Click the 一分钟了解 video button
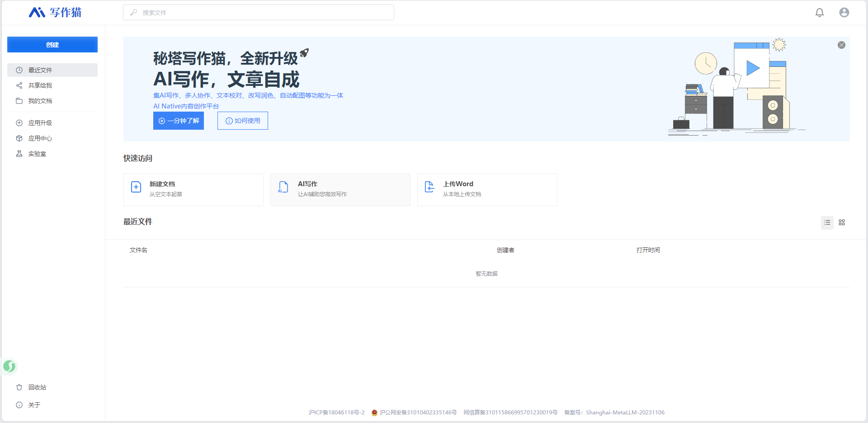The width and height of the screenshot is (868, 423). tap(179, 121)
